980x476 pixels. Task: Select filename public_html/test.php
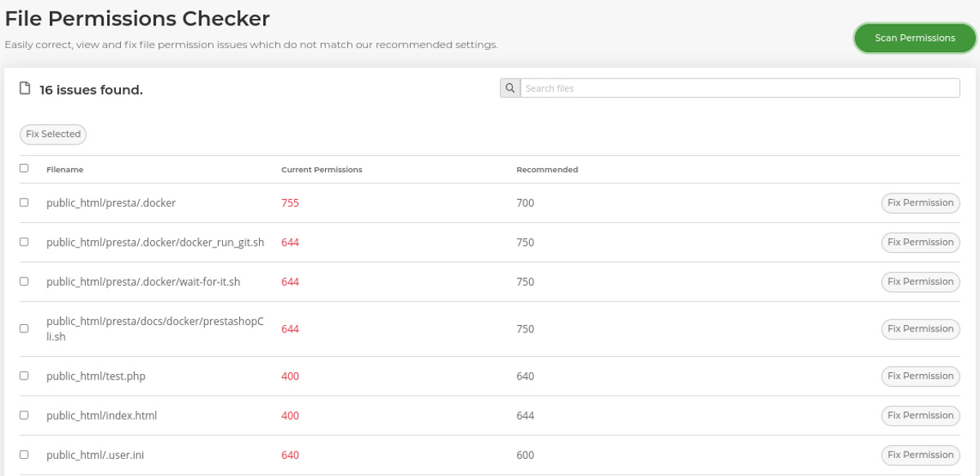coord(96,376)
